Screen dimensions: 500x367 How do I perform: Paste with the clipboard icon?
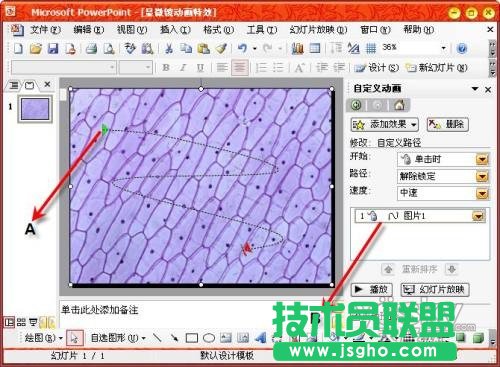[203, 49]
